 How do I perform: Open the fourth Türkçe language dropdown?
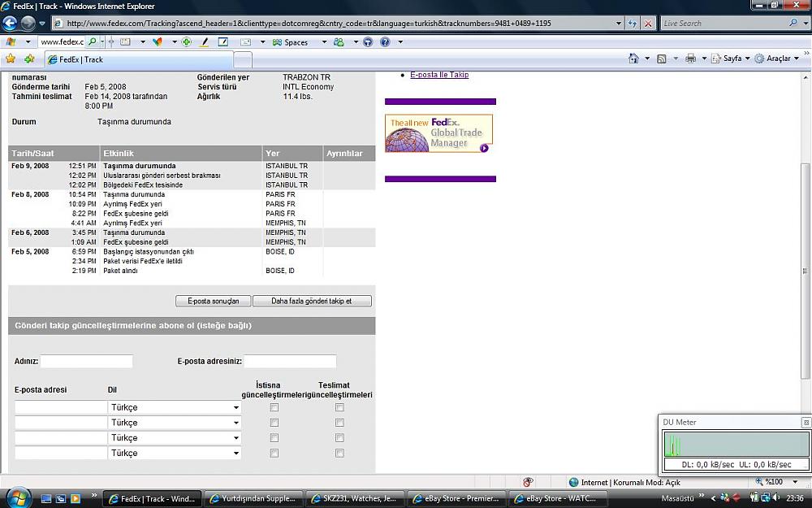click(x=175, y=453)
